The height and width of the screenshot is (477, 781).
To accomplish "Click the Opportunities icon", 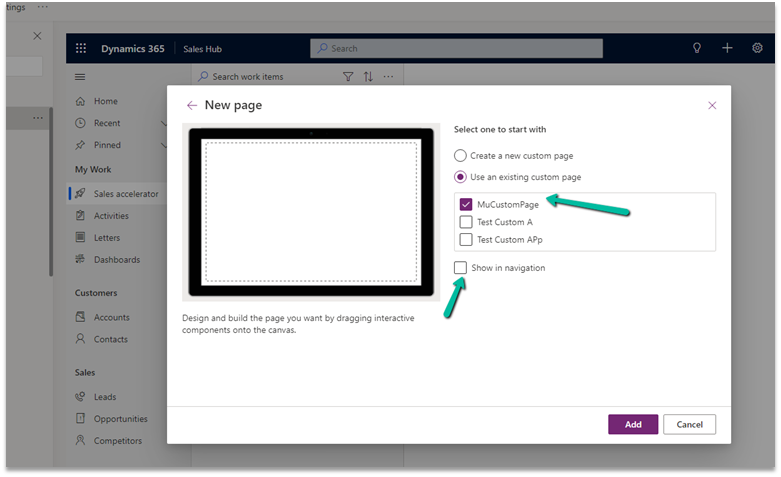I will pos(80,419).
